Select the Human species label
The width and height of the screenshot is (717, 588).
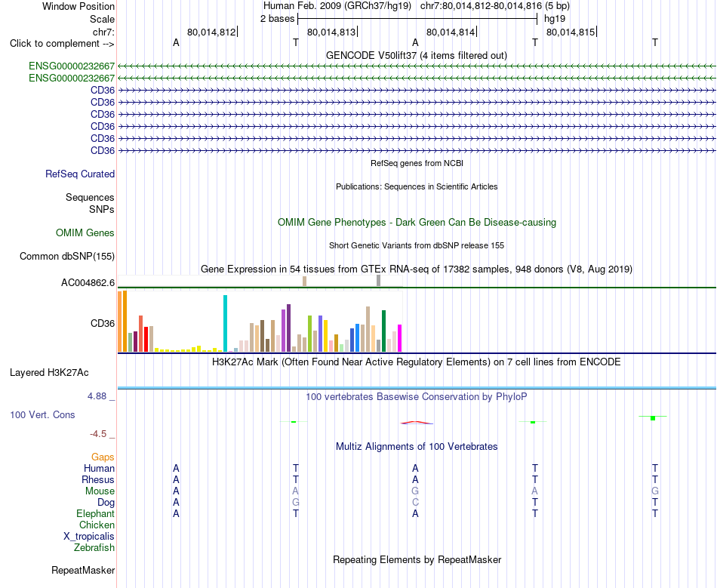point(99,468)
